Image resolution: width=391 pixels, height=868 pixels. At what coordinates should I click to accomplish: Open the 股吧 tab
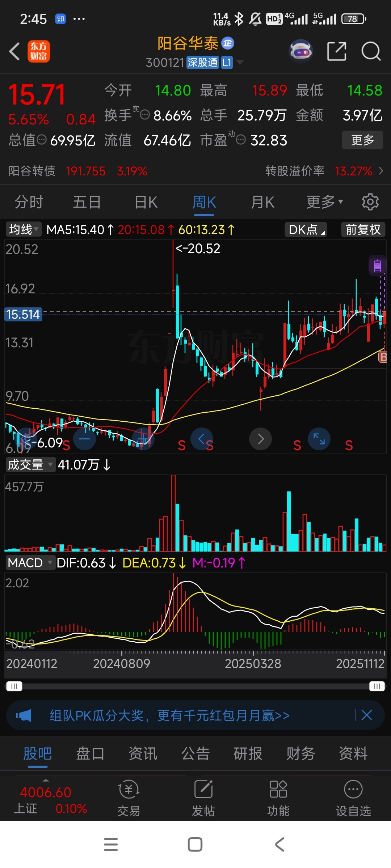pos(38,754)
